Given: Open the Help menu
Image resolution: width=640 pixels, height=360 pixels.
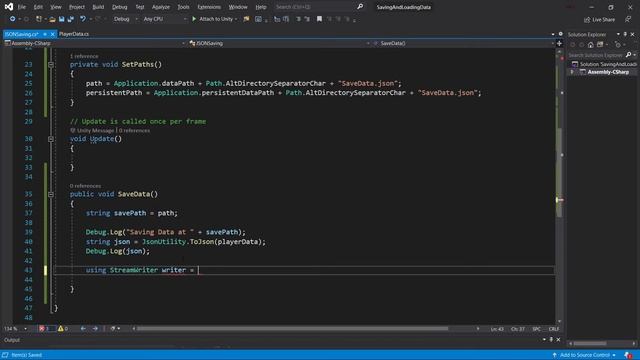Looking at the screenshot, I should click(x=261, y=7).
